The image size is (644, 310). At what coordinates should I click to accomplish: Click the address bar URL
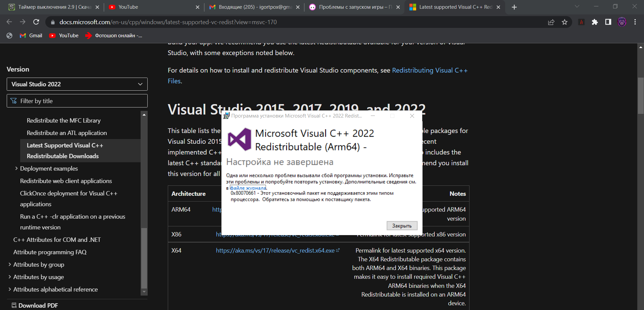tap(168, 22)
